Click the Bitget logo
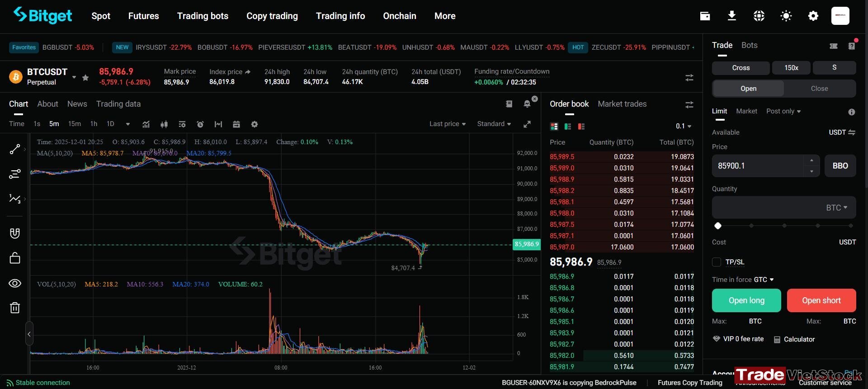Image resolution: width=868 pixels, height=389 pixels. pyautogui.click(x=42, y=15)
